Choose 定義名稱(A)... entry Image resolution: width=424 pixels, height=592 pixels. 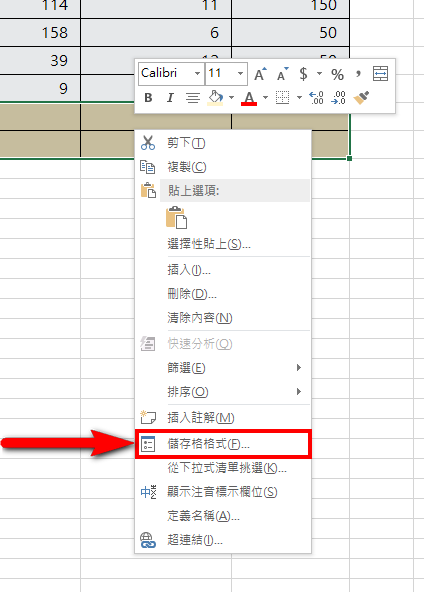click(x=223, y=516)
